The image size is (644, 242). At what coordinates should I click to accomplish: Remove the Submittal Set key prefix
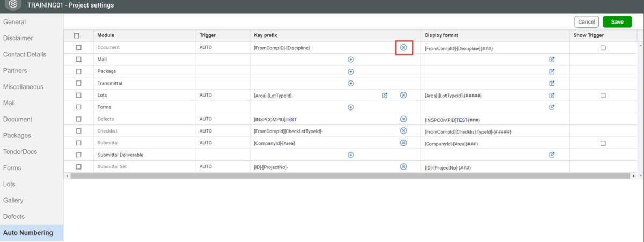[x=404, y=167]
